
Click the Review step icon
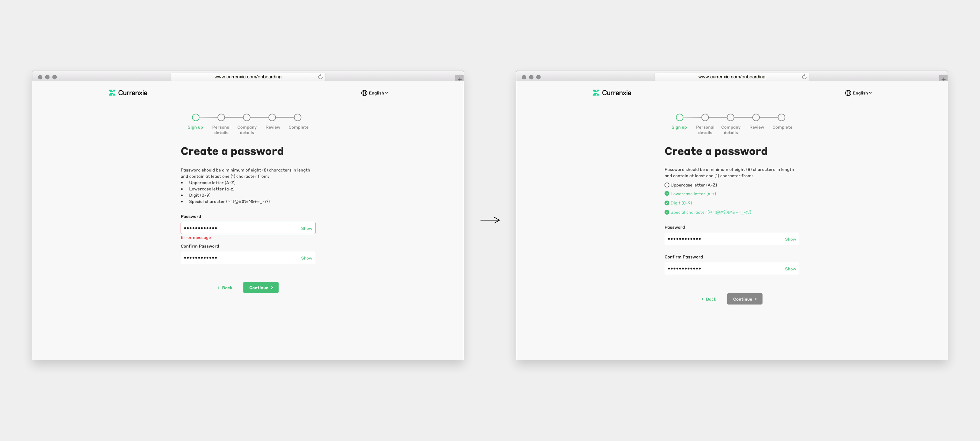point(272,117)
